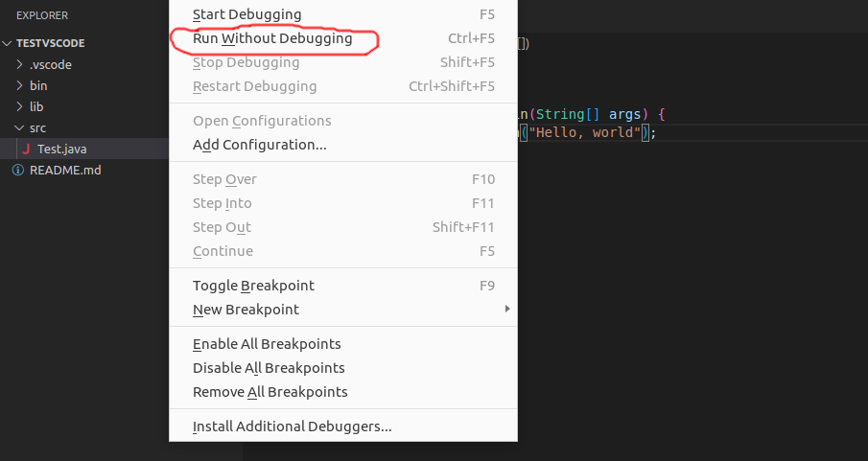868x461 pixels.
Task: Click Toggle Breakpoint menu item
Action: tap(343, 286)
